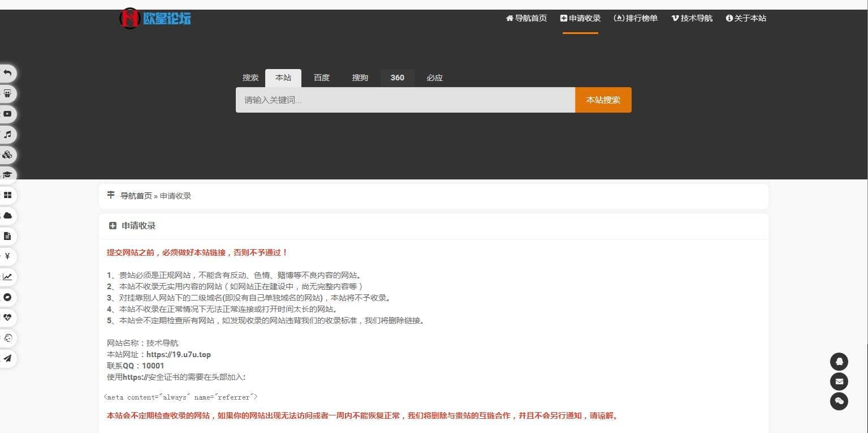Select the cloud icon in sidebar
Screen dimensions: 868x433
pos(8,216)
